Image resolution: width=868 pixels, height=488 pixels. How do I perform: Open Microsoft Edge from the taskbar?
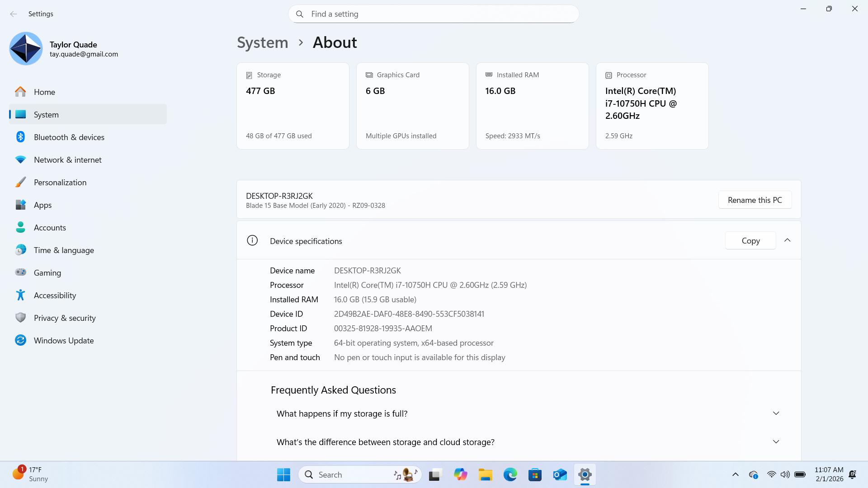510,474
